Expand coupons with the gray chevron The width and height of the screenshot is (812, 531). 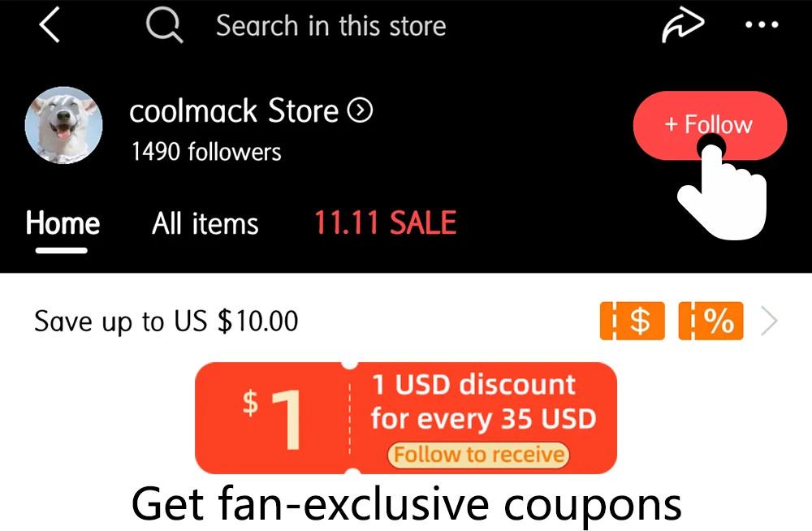point(770,322)
